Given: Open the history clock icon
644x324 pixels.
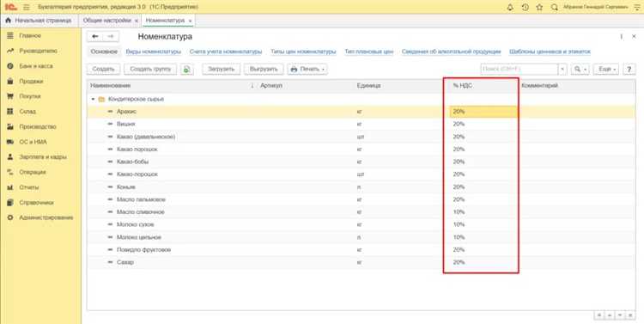Looking at the screenshot, I should [x=525, y=8].
